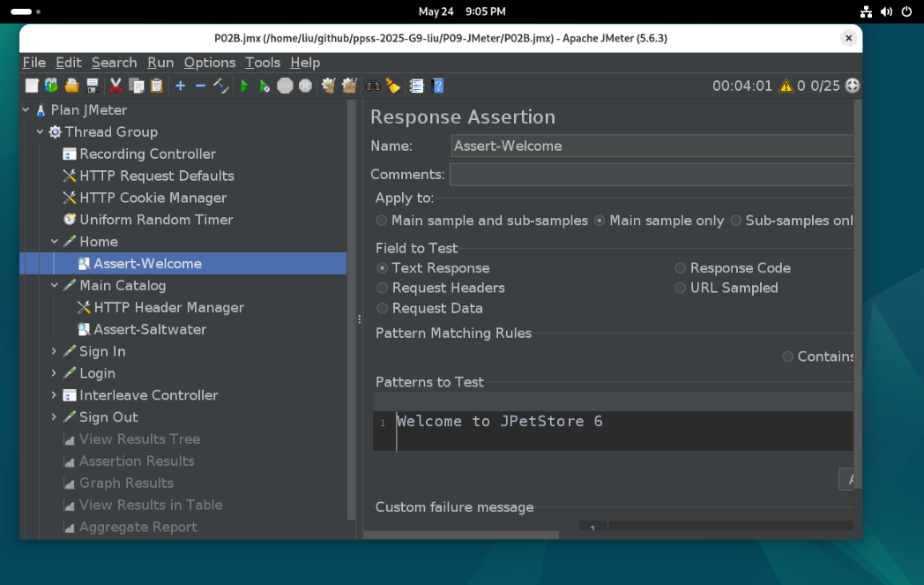The height and width of the screenshot is (585, 924).
Task: Collapse the Thread Group node
Action: coord(40,132)
